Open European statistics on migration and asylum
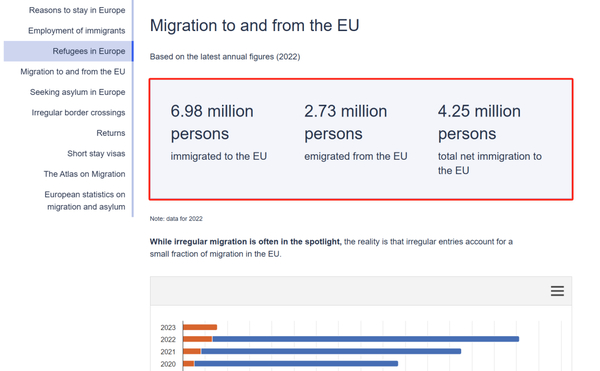This screenshot has height=371, width=600. click(85, 200)
